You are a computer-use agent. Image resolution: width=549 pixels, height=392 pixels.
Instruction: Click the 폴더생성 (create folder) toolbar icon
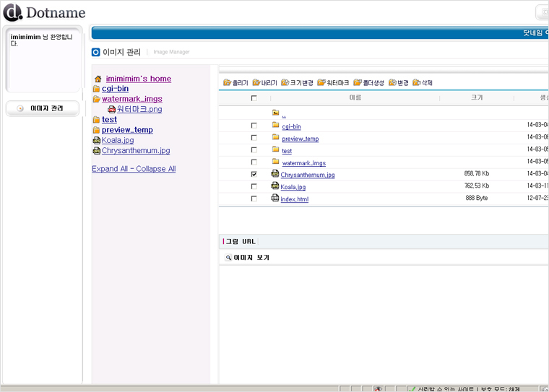point(358,83)
